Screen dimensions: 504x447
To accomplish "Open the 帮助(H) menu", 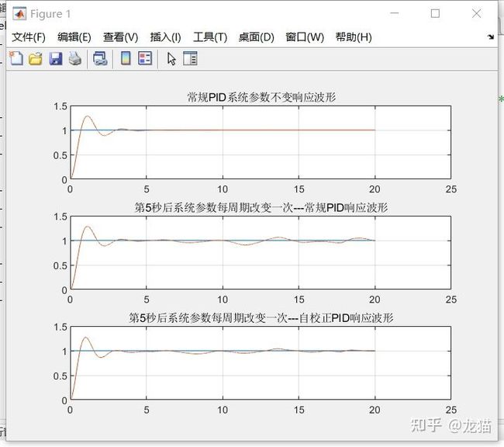I will point(354,37).
